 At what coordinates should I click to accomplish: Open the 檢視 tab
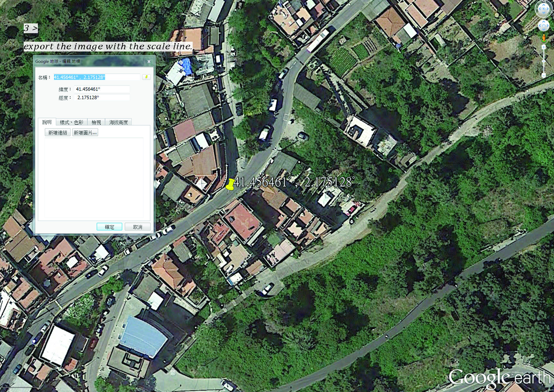point(96,122)
